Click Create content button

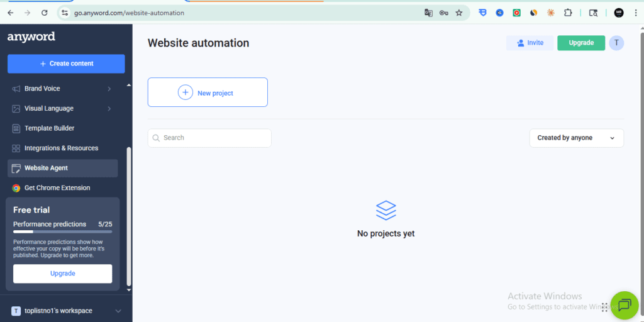click(x=66, y=64)
